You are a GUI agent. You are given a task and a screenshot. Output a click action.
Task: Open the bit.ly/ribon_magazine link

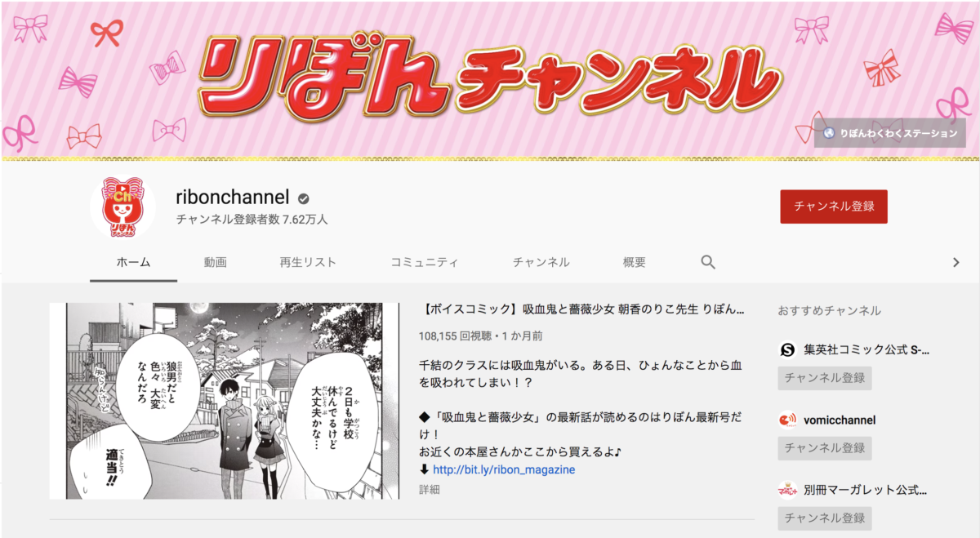coord(504,469)
